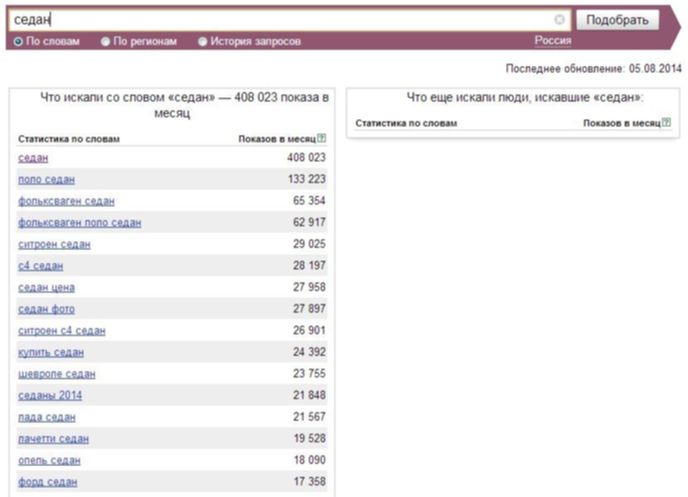Image resolution: width=688 pixels, height=497 pixels.
Task: Click the value '23 755' in the table
Action: (309, 374)
